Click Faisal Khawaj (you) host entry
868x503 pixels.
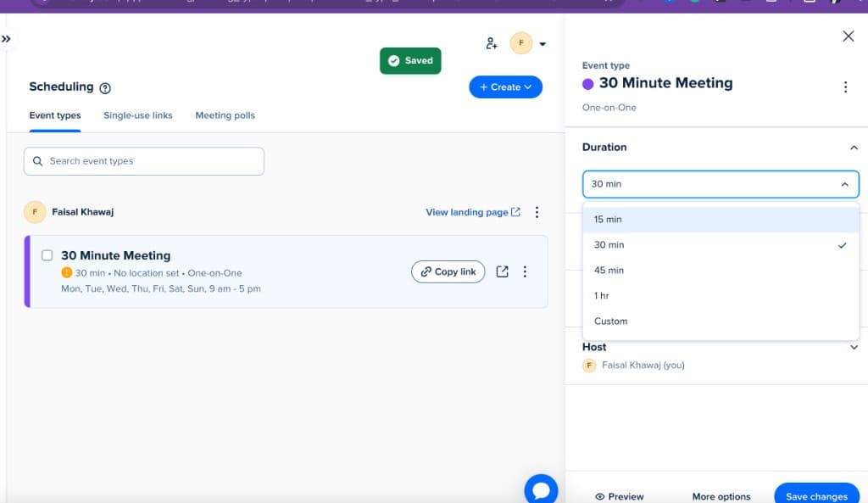(633, 366)
